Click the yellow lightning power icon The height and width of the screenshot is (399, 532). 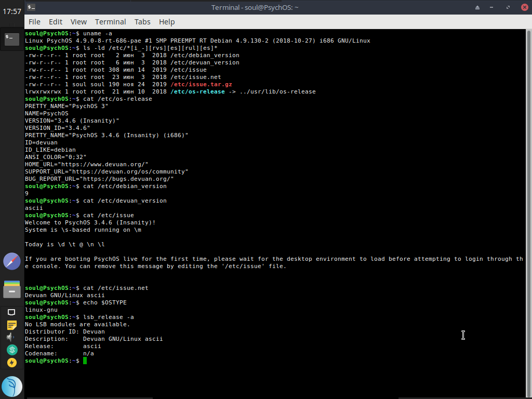point(12,363)
